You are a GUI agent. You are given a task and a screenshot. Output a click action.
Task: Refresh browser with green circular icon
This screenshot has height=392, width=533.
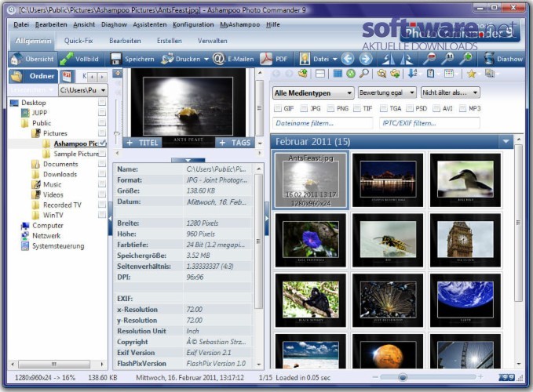pos(351,74)
